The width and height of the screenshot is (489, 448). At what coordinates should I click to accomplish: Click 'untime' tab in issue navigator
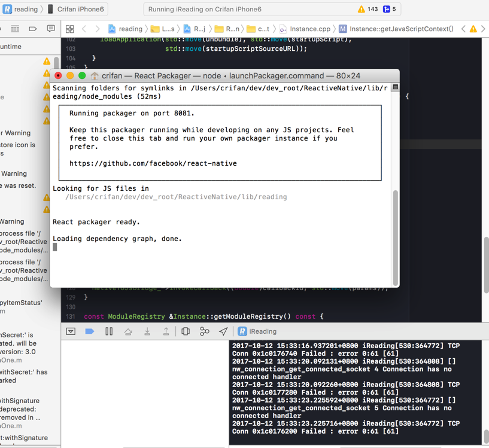[11, 47]
